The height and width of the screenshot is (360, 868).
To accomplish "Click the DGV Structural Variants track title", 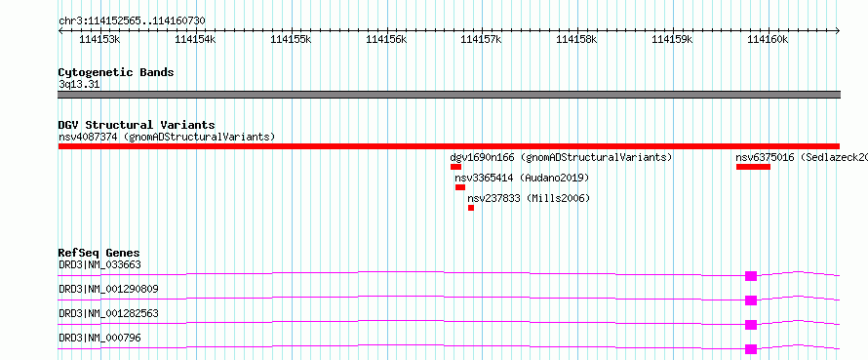I will click(137, 125).
